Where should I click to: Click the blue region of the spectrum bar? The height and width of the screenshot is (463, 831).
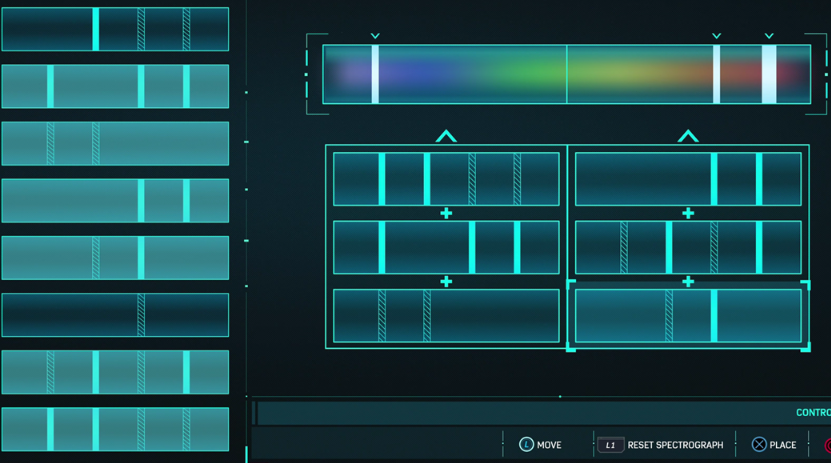coord(419,74)
